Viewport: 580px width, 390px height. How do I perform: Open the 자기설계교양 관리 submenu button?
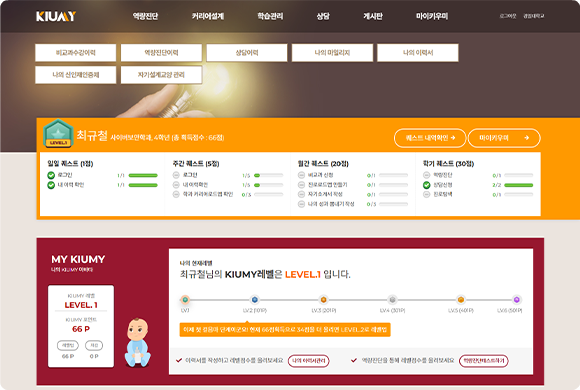pyautogui.click(x=161, y=75)
